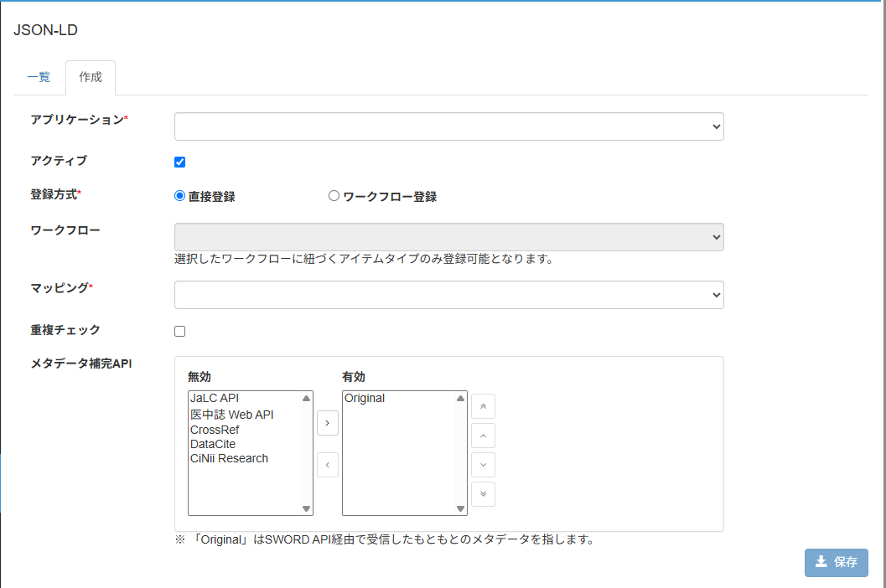Click the 保存 button to save
Screen dimensions: 886x588
click(x=836, y=562)
